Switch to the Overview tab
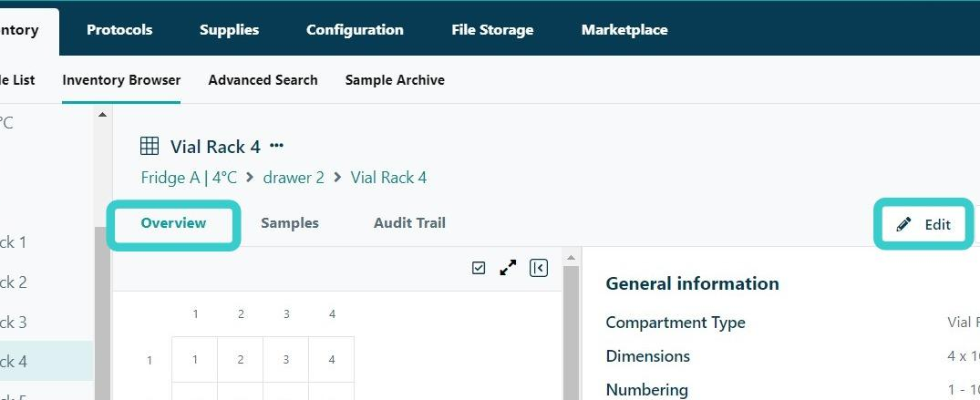This screenshot has width=980, height=400. pos(173,223)
